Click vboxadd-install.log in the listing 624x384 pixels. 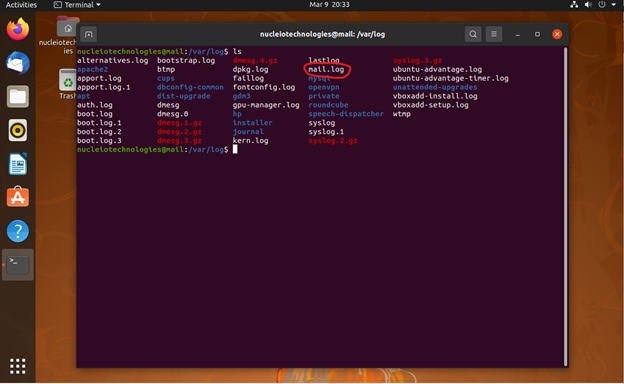click(x=435, y=96)
